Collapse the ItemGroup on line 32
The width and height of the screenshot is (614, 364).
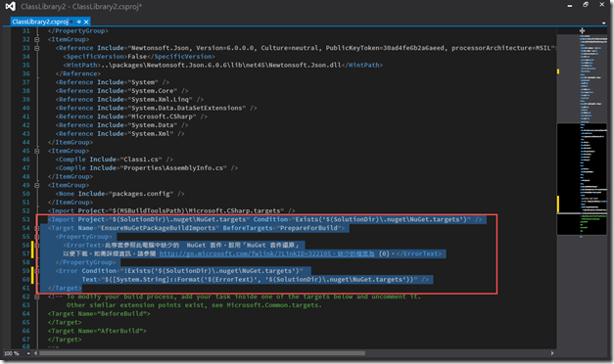(37, 39)
